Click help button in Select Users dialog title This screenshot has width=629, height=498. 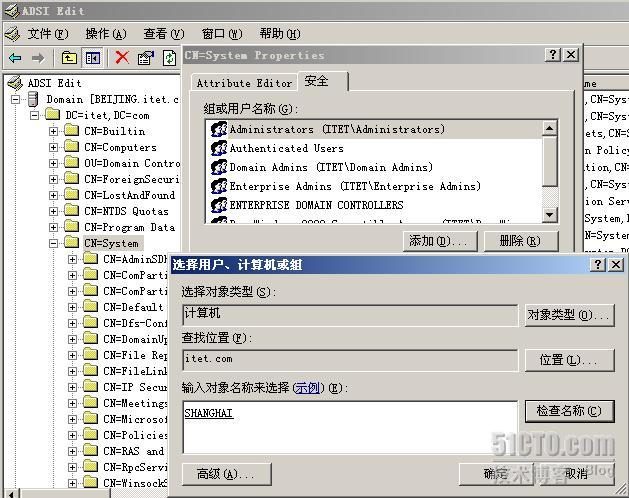[x=598, y=264]
